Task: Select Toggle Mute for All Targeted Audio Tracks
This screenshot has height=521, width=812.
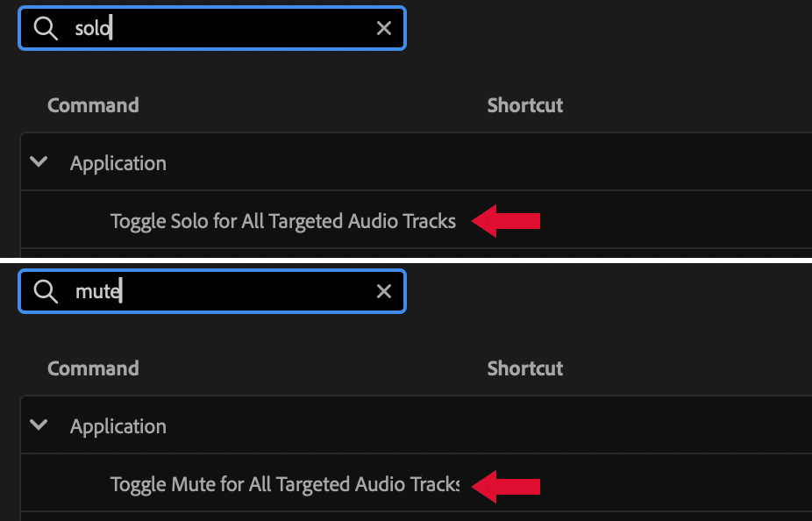Action: point(282,484)
